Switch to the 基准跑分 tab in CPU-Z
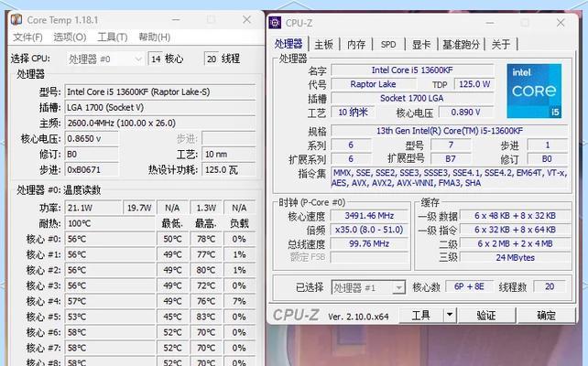588x366 pixels. point(462,45)
